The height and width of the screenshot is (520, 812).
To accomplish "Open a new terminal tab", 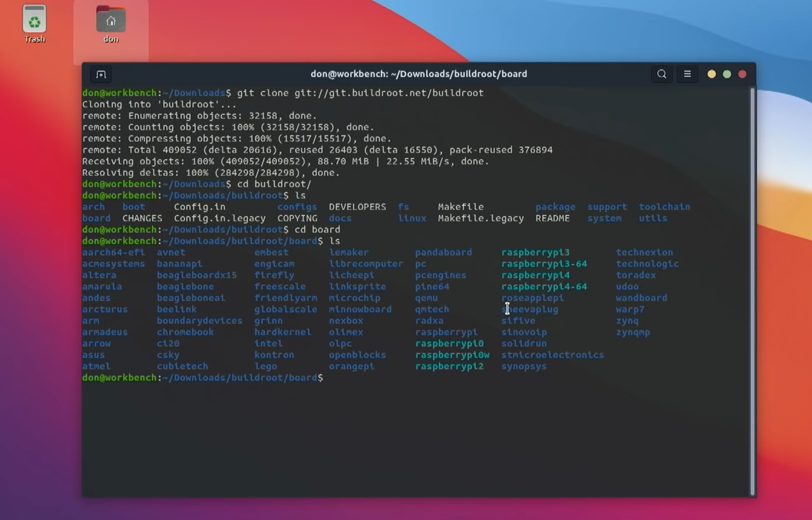I will pos(101,74).
